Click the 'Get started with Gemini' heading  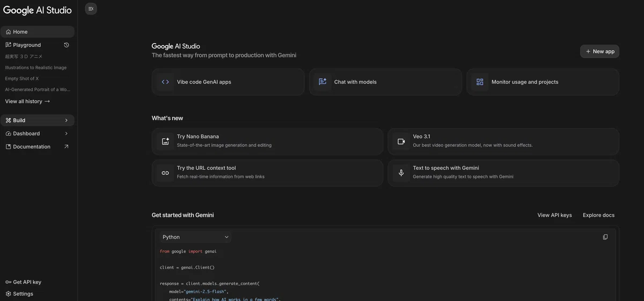[x=182, y=215]
